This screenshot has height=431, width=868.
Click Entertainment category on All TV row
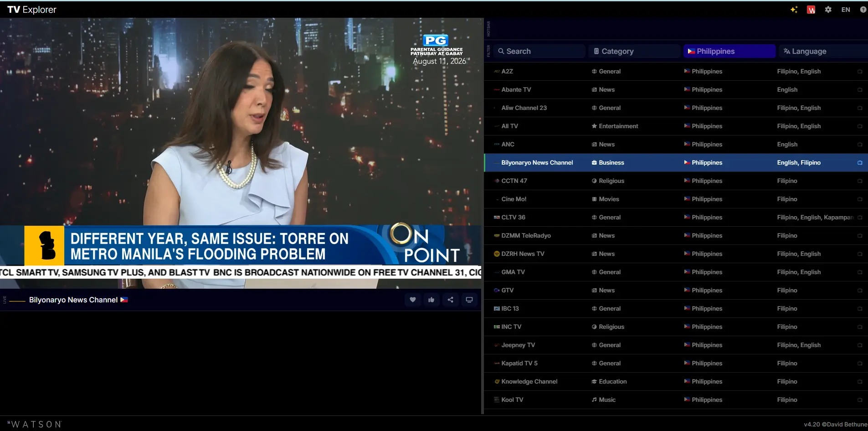pos(615,126)
